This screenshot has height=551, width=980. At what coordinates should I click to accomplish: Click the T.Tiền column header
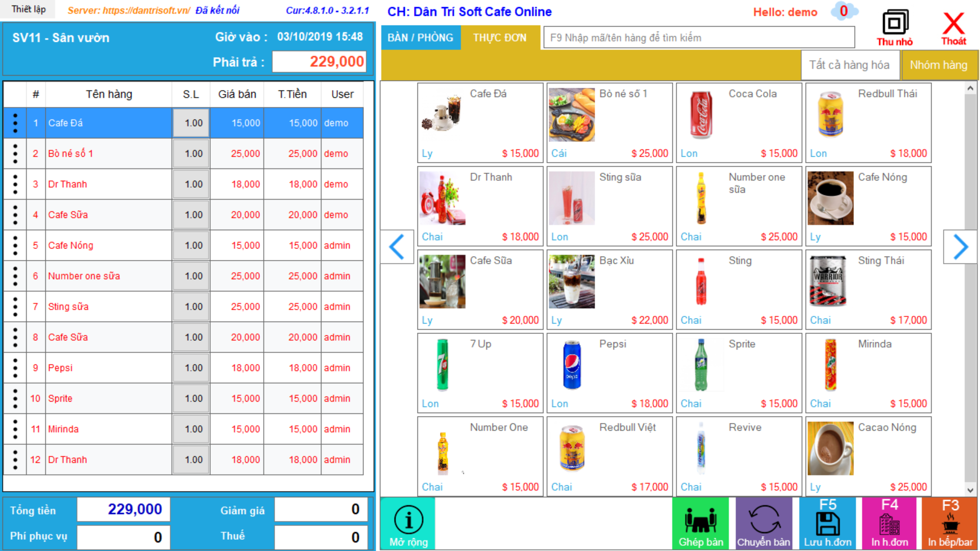[x=292, y=94]
